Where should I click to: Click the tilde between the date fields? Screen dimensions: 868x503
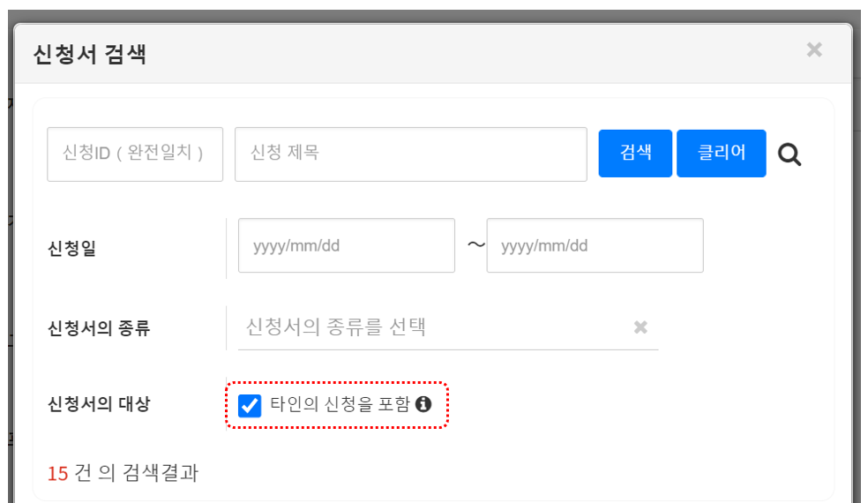pyautogui.click(x=475, y=244)
